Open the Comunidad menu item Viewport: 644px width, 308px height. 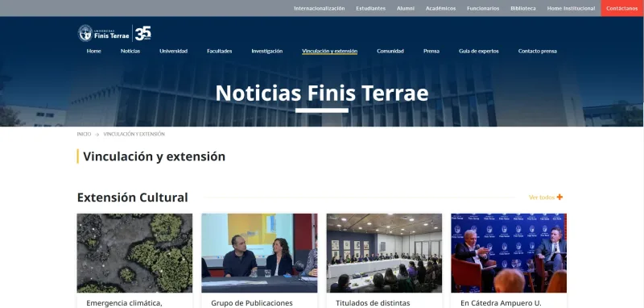click(x=390, y=51)
